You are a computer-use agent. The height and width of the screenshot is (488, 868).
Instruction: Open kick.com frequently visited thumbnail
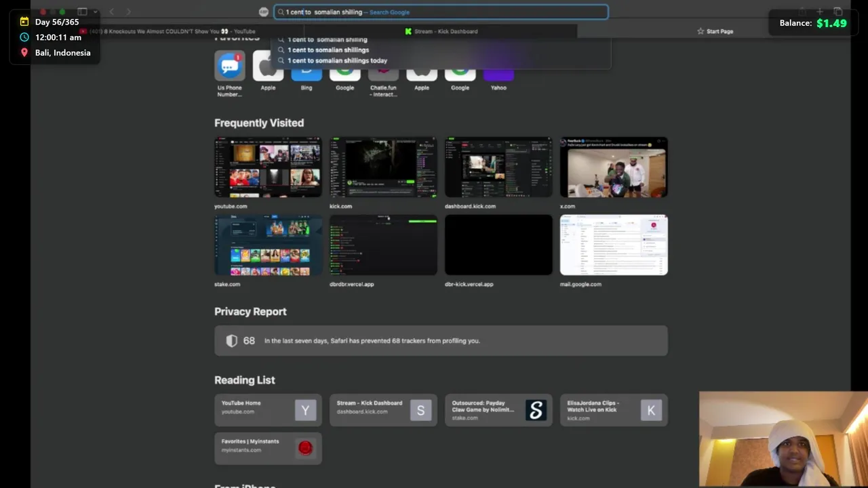[x=383, y=167]
